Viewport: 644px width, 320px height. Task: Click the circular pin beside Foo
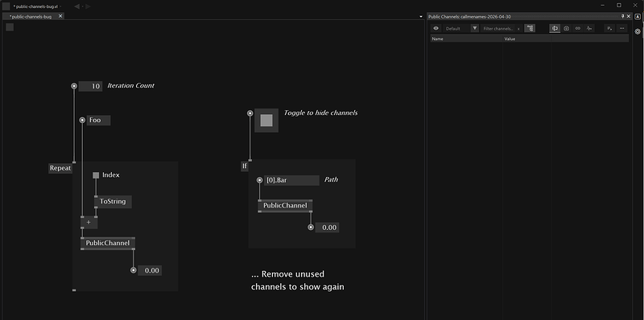82,121
